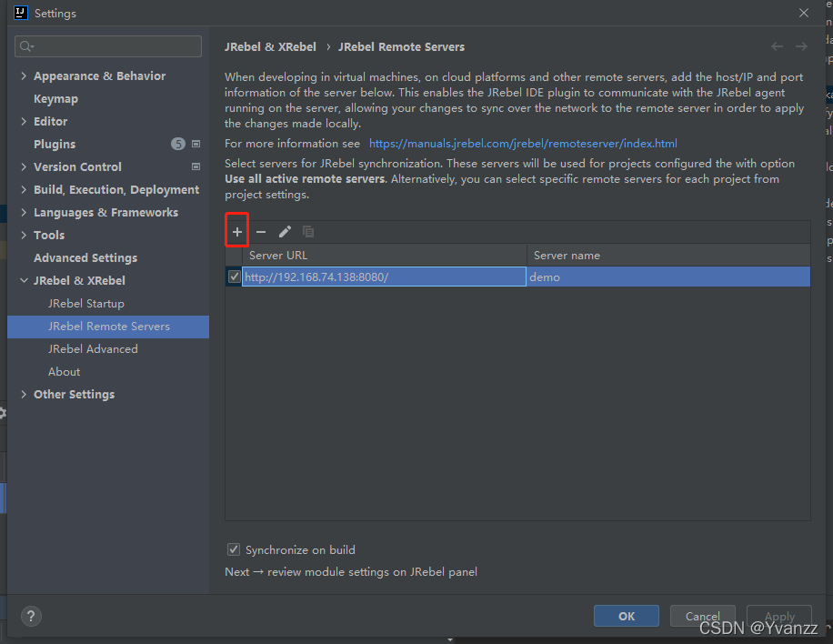Open Advanced Settings page
The width and height of the screenshot is (833, 644).
coord(85,257)
